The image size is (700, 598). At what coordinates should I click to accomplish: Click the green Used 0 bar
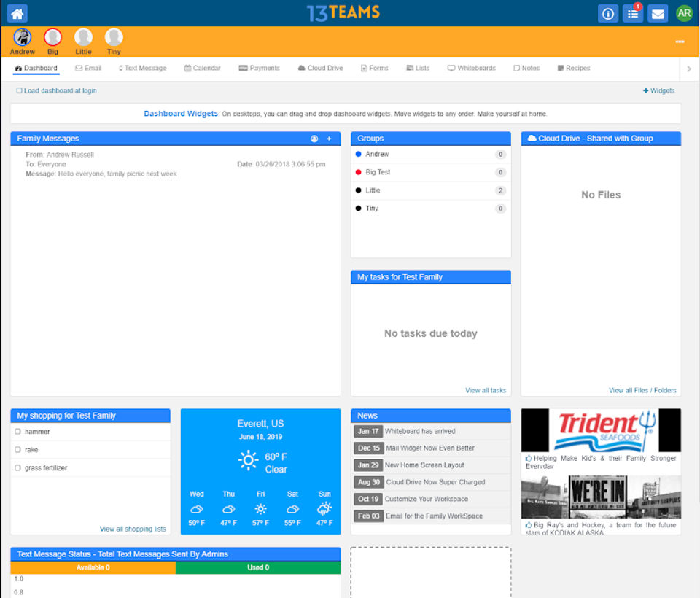coord(258,567)
